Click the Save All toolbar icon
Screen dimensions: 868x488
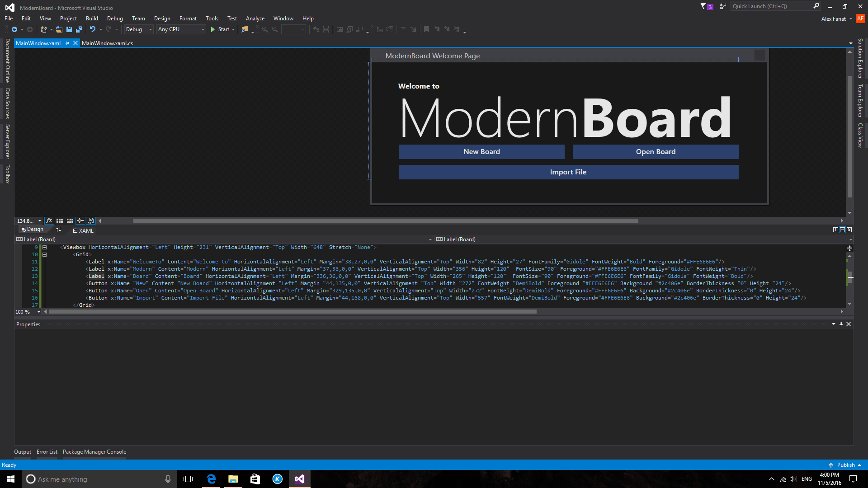point(79,29)
